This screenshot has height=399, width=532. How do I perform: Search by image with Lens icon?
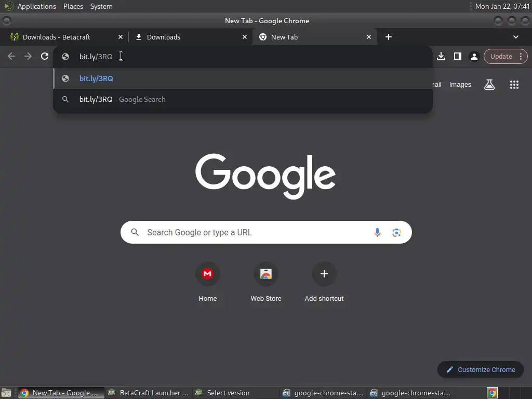pos(396,232)
